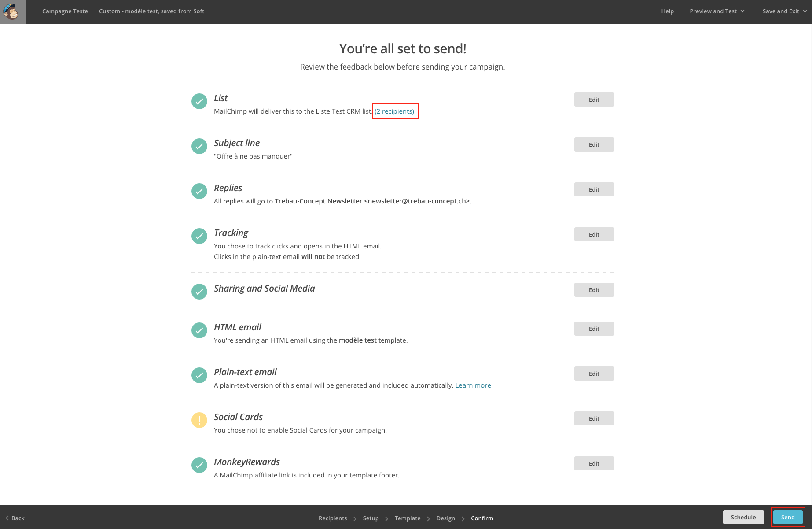This screenshot has height=529, width=812.
Task: Click the Schedule button
Action: (x=743, y=517)
